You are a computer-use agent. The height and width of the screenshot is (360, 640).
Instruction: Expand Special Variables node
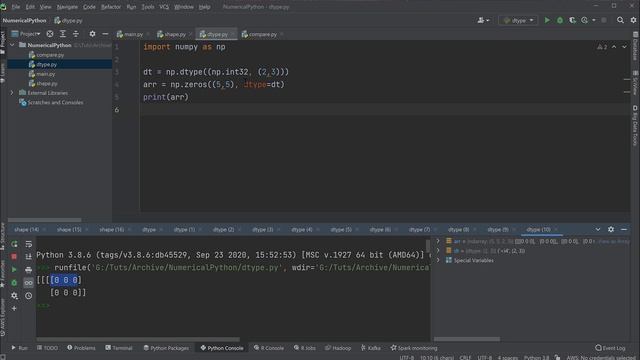pos(438,260)
